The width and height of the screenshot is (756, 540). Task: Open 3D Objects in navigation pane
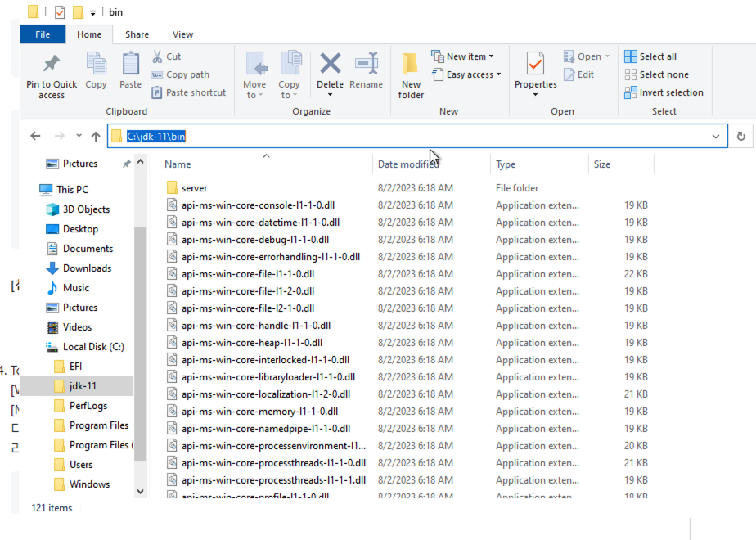78,209
